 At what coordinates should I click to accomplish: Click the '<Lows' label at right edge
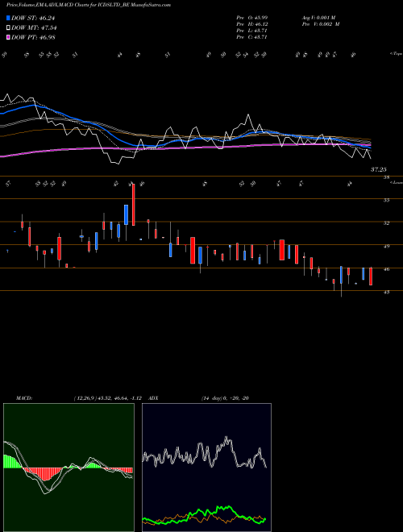click(x=397, y=182)
